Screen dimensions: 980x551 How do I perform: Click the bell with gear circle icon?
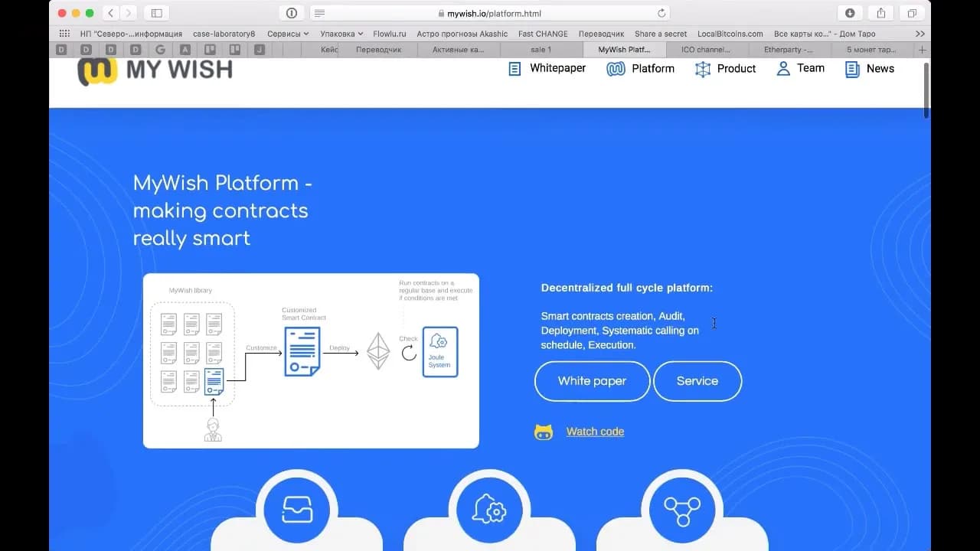490,510
